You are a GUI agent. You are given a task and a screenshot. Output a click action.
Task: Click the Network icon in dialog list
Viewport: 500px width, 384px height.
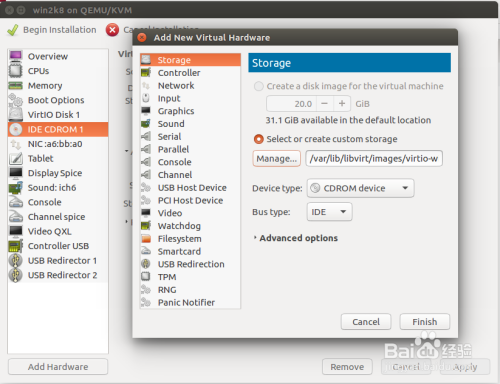tap(146, 85)
